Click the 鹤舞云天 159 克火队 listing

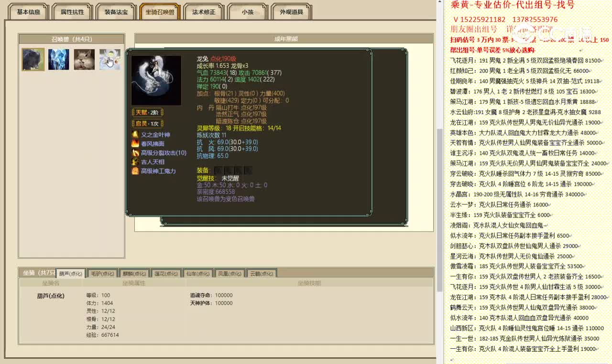pos(525,308)
